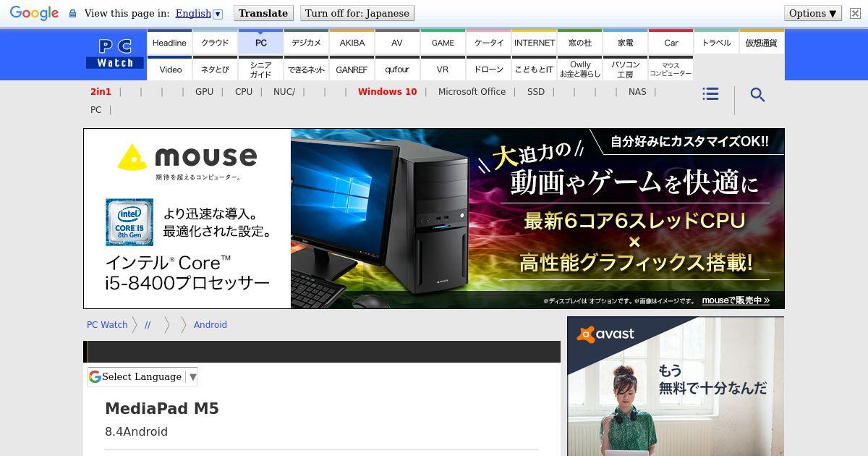Open the GAME tab

point(443,43)
